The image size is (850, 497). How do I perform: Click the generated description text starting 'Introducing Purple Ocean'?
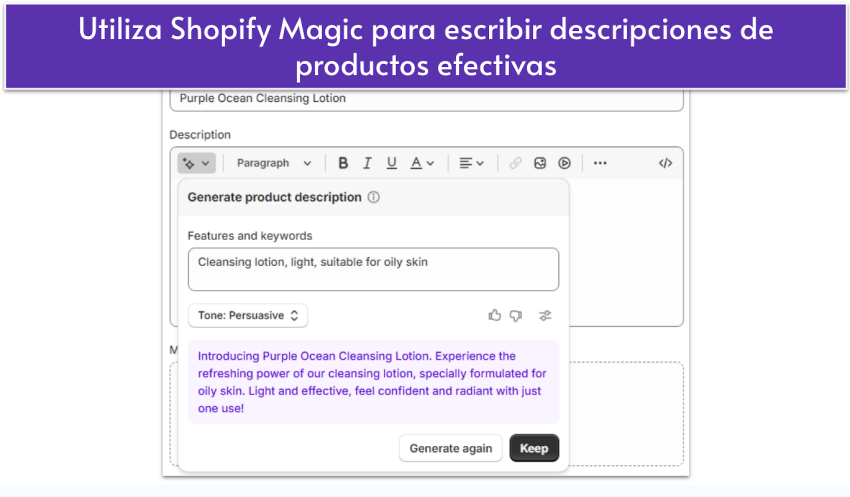point(372,382)
